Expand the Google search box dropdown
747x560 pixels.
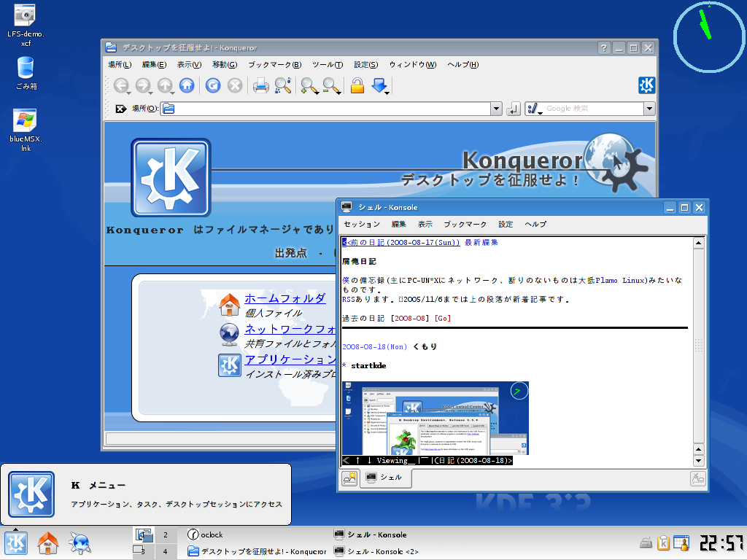(649, 109)
